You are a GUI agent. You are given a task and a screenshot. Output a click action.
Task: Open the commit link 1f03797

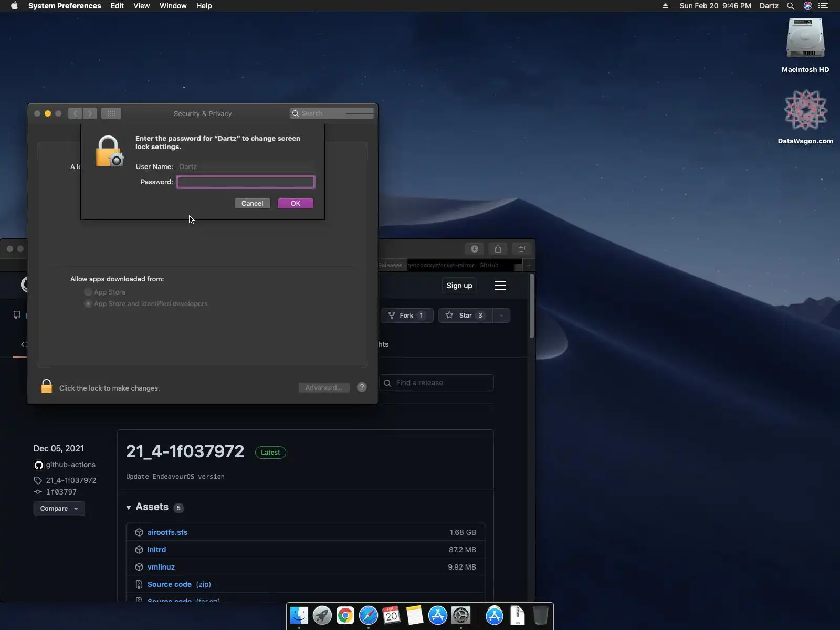pyautogui.click(x=61, y=492)
